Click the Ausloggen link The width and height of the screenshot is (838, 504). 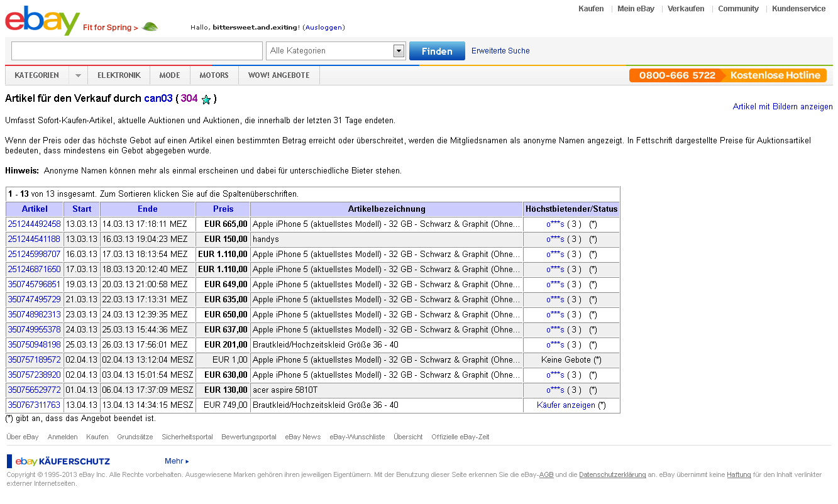[x=323, y=28]
